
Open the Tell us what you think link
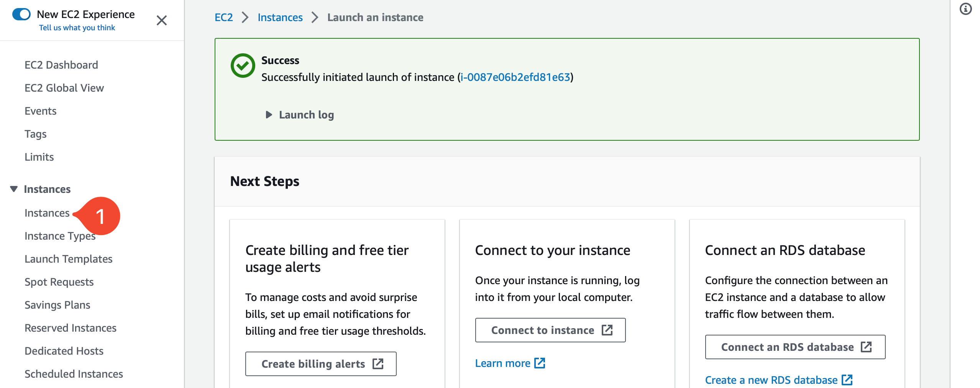[x=77, y=27]
